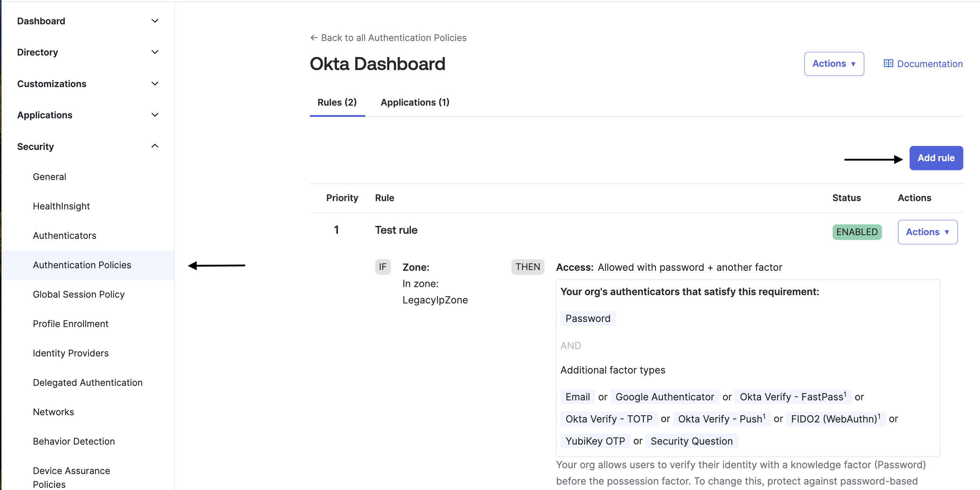
Task: Click the Security Question tag
Action: coord(692,441)
